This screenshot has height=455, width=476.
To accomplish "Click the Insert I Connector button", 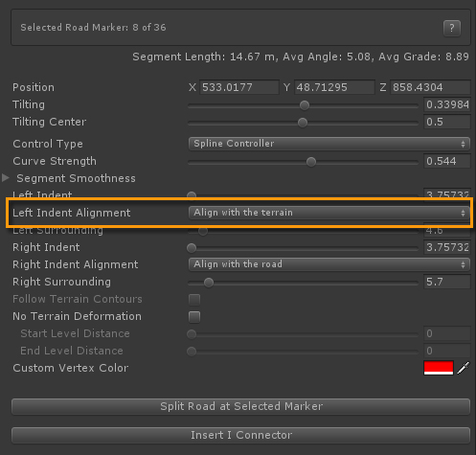I will point(241,435).
